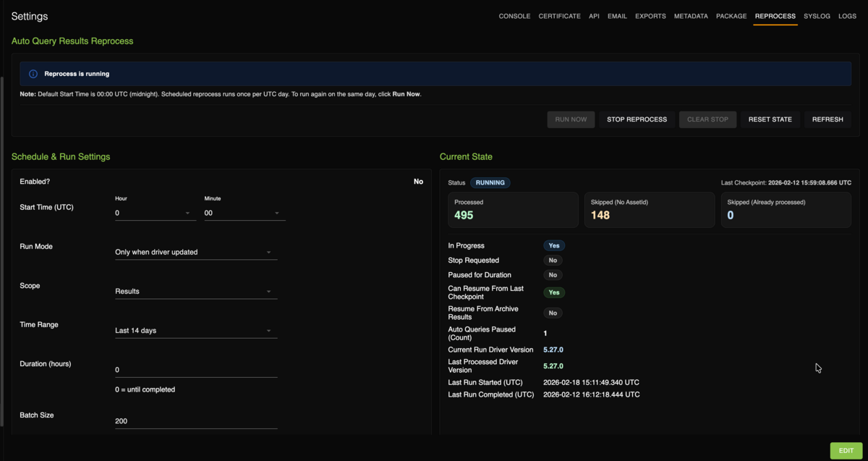
Task: Click the Duration (hours) input field
Action: coord(196,369)
